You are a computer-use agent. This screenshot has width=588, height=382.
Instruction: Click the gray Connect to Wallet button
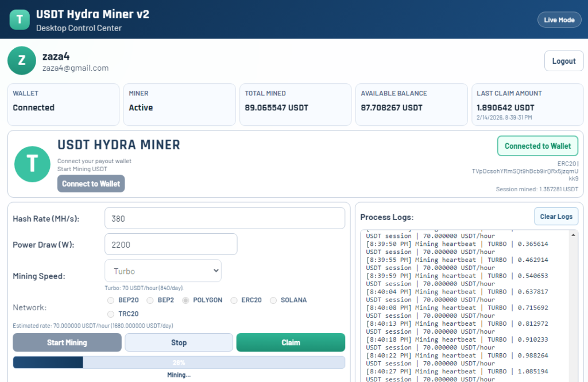click(x=91, y=184)
